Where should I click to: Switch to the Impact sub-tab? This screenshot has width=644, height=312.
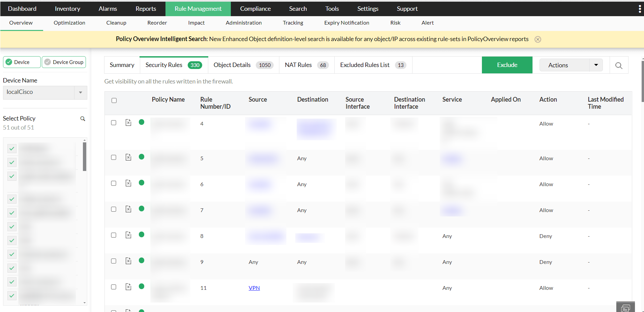pyautogui.click(x=196, y=23)
